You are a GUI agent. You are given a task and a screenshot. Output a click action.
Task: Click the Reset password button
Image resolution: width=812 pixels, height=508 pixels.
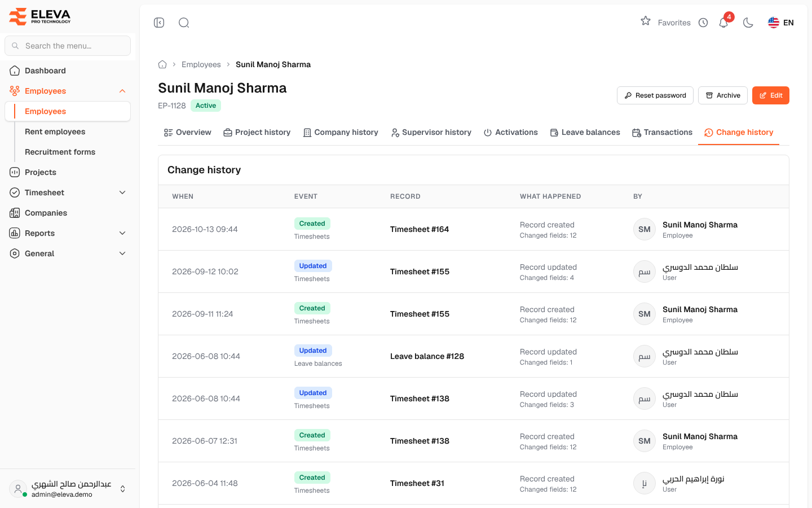tap(655, 95)
